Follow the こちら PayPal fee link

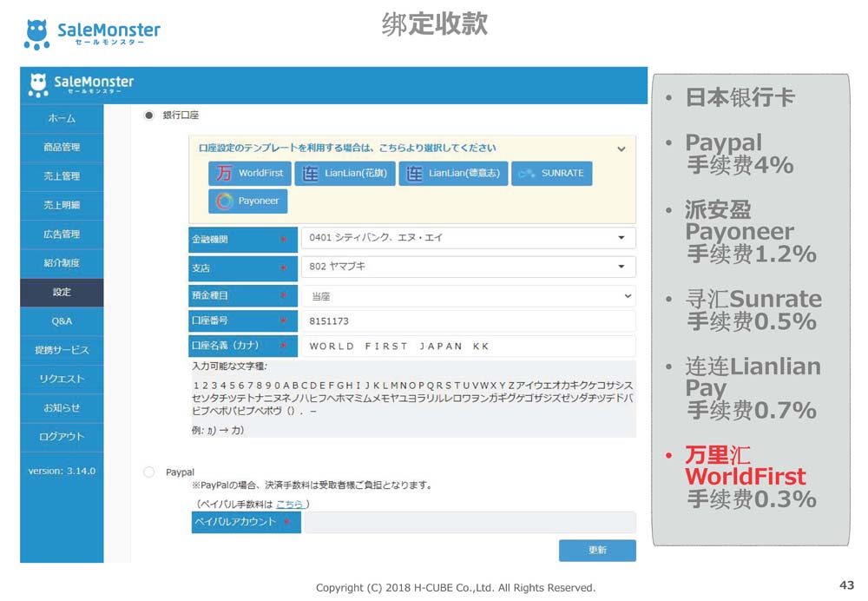[290, 504]
